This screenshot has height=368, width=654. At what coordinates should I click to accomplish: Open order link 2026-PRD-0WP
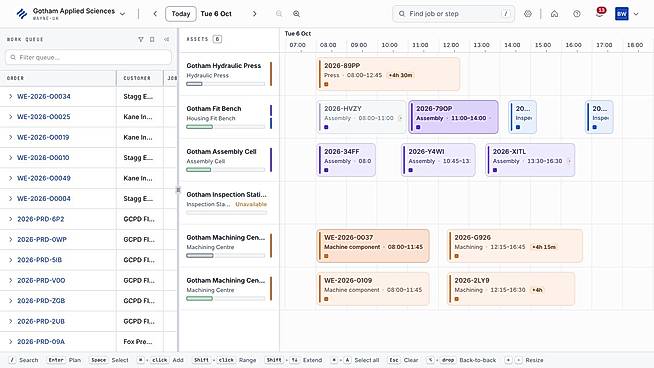(x=42, y=239)
